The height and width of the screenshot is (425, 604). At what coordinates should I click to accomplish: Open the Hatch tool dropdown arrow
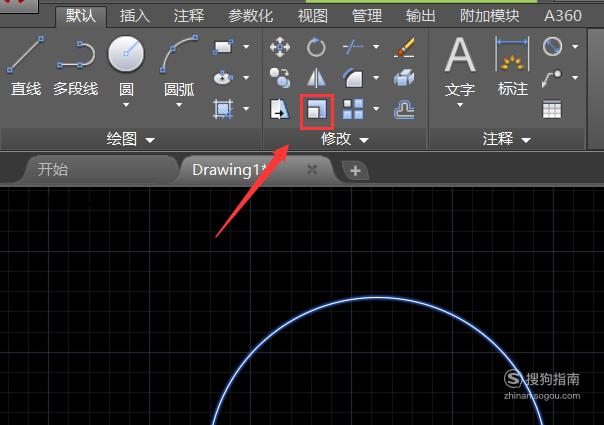tap(247, 109)
